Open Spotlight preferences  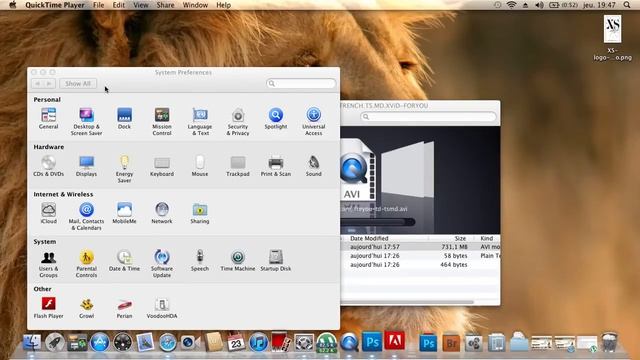tap(276, 118)
